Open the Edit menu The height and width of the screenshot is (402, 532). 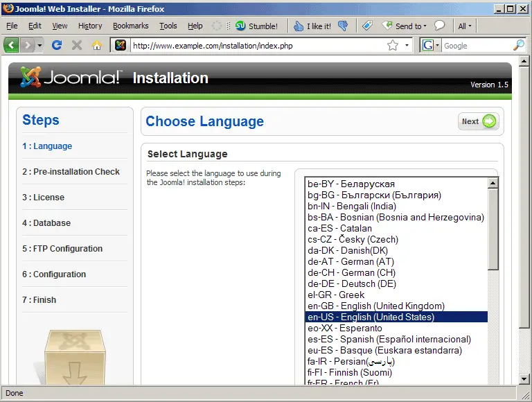[x=35, y=26]
